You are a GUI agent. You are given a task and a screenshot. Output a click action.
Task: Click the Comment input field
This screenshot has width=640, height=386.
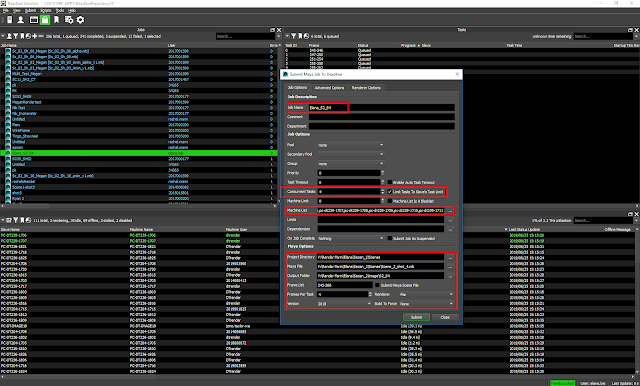[381, 117]
